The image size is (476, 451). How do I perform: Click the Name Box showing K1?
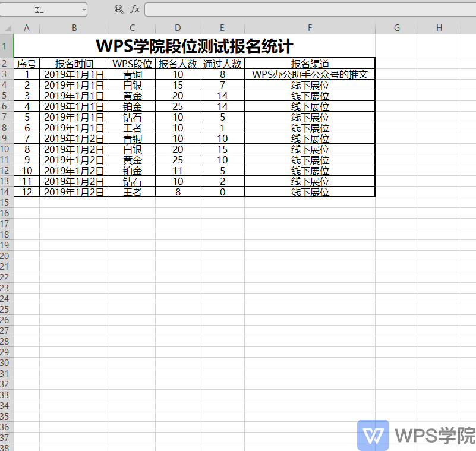pyautogui.click(x=39, y=10)
